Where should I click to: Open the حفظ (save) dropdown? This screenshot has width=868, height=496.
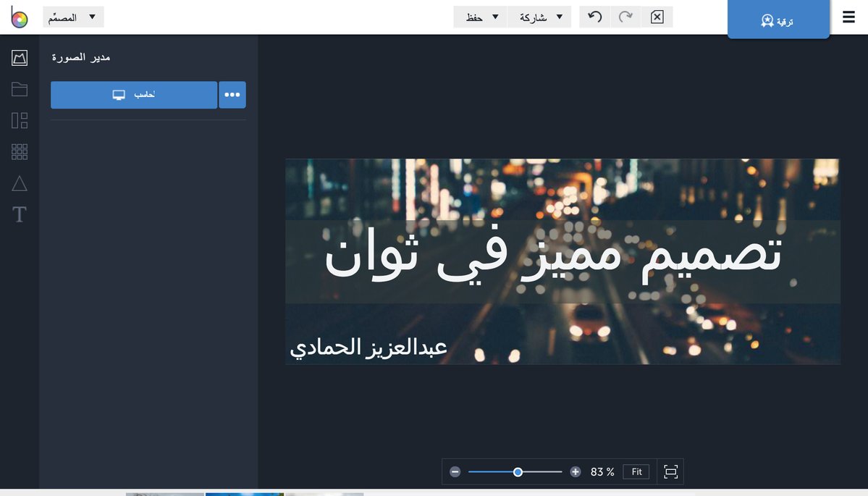coord(481,17)
